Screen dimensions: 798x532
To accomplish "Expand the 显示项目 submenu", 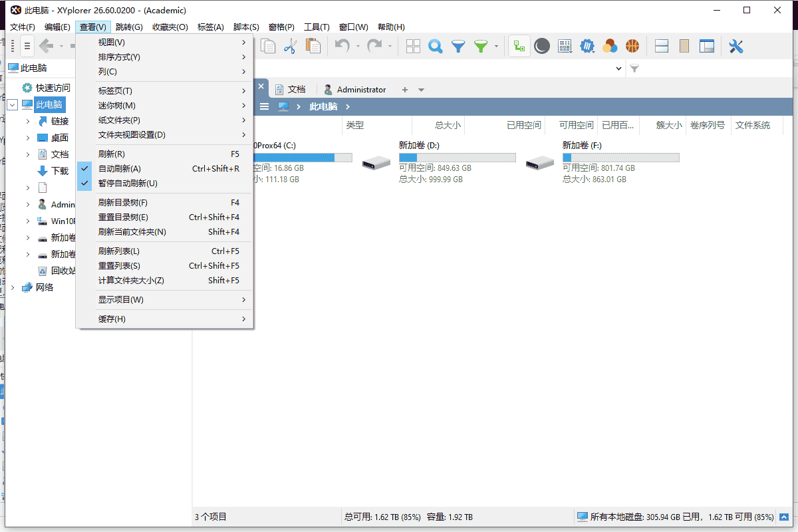I will click(120, 299).
